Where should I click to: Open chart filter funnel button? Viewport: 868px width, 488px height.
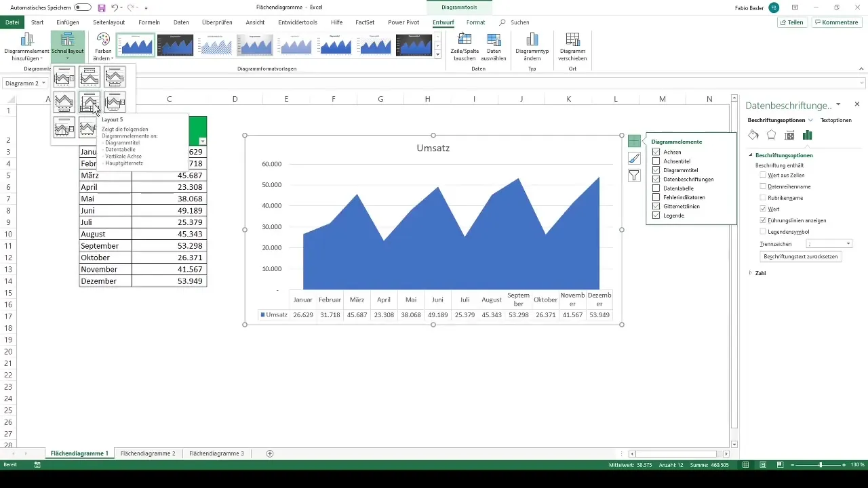coord(634,175)
